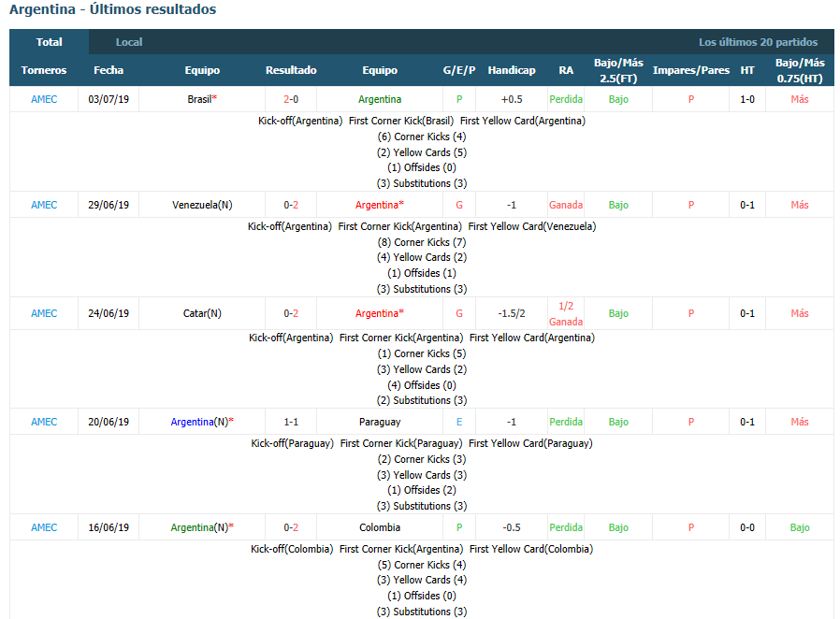Select HT score 1-0

747,99
